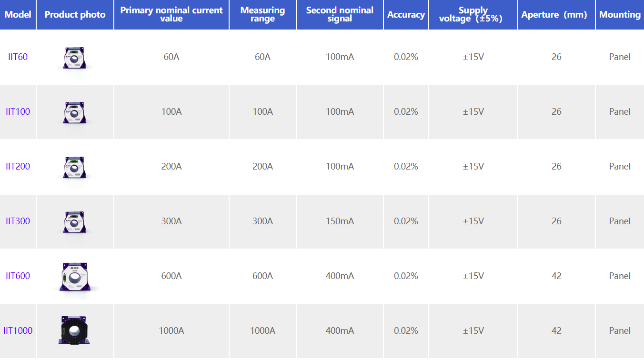
Task: Open the IIT60 model link
Action: click(x=18, y=57)
